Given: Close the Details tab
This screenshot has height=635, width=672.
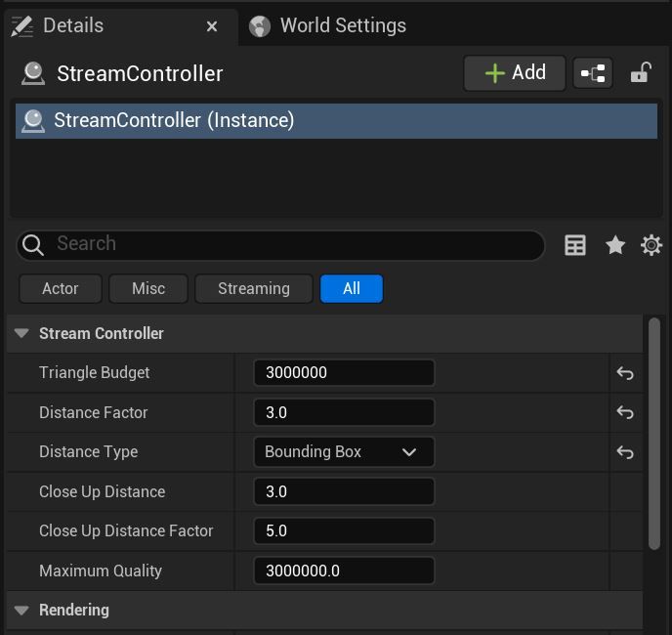Looking at the screenshot, I should 212,26.
